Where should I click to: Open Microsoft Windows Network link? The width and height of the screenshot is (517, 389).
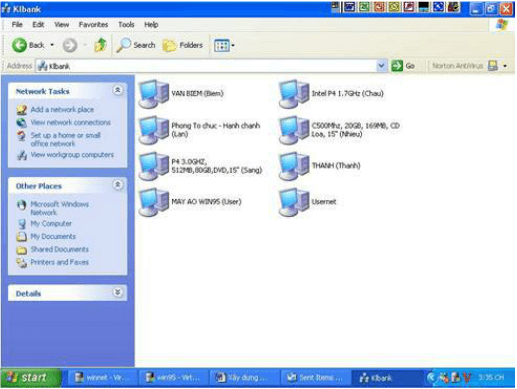pos(59,208)
